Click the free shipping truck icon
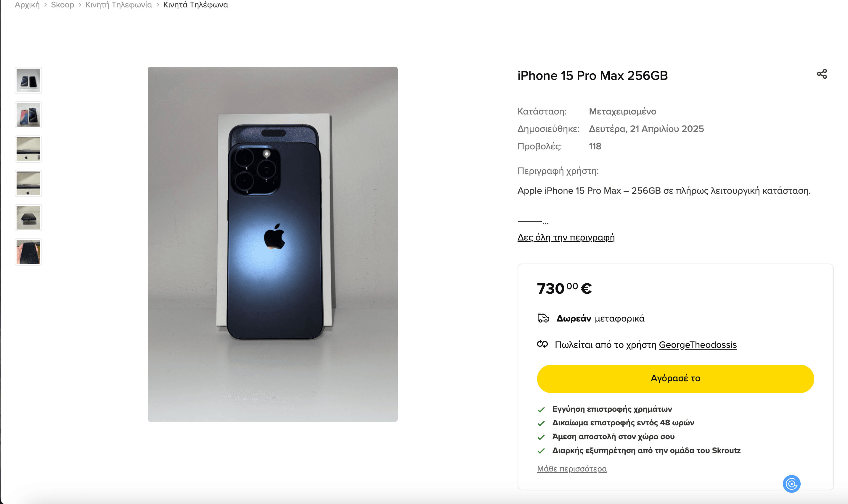The width and height of the screenshot is (848, 504). pos(543,318)
